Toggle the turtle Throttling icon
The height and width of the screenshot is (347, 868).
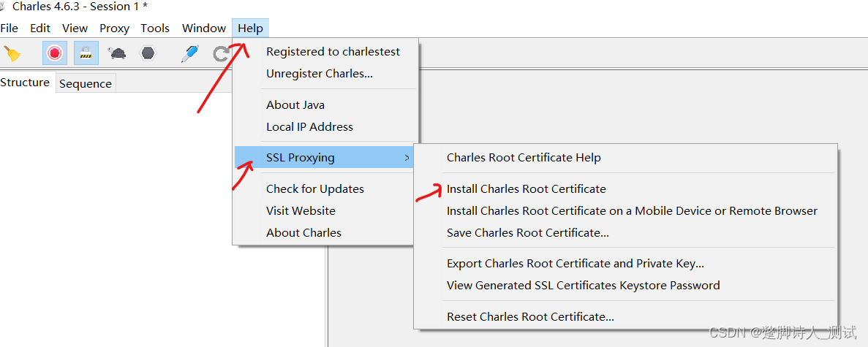(117, 53)
